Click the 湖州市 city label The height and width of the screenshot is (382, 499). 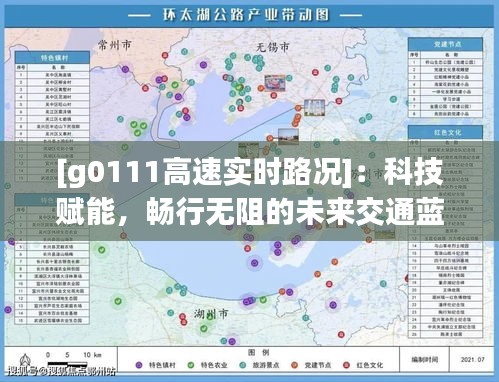(211, 314)
